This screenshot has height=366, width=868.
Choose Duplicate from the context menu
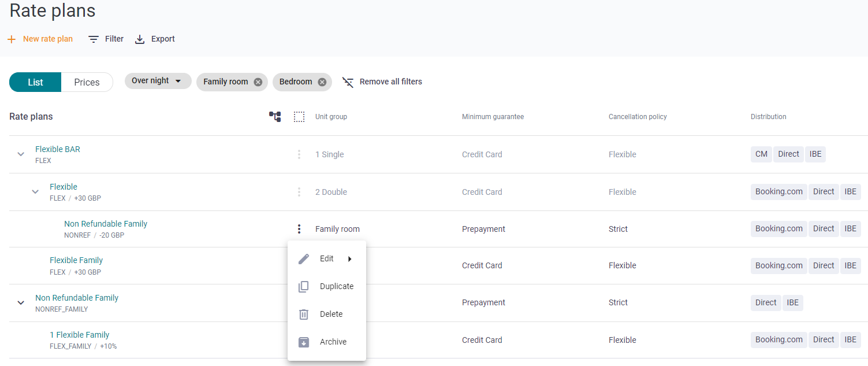click(336, 286)
